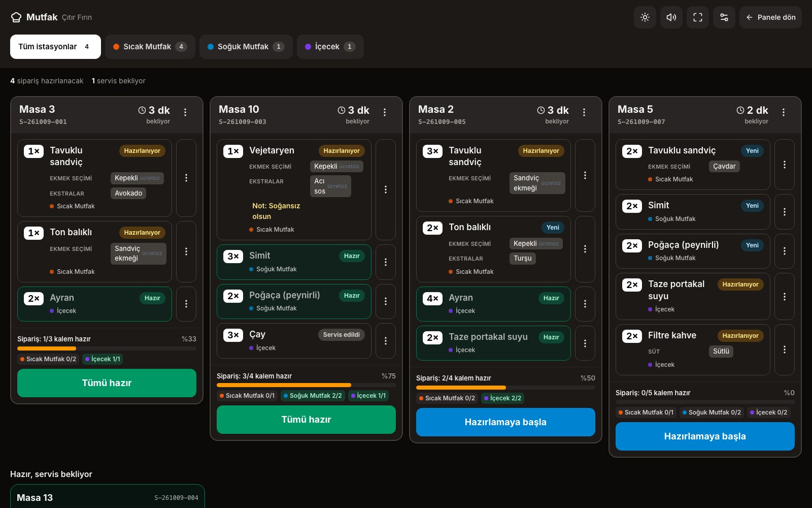812x508 pixels.
Task: Open the display settings sliders icon
Action: pos(724,17)
